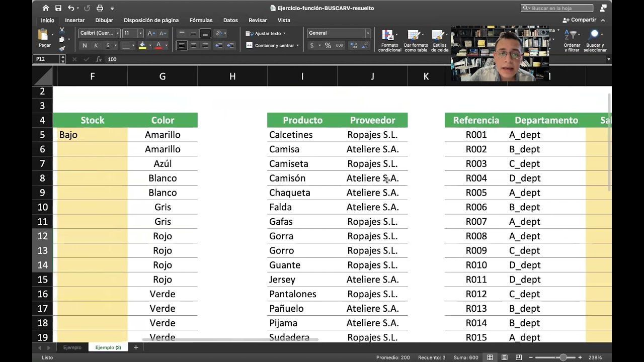Screen dimensions: 644x362
Task: Cut selection with the scissors icon
Action: 62,30
